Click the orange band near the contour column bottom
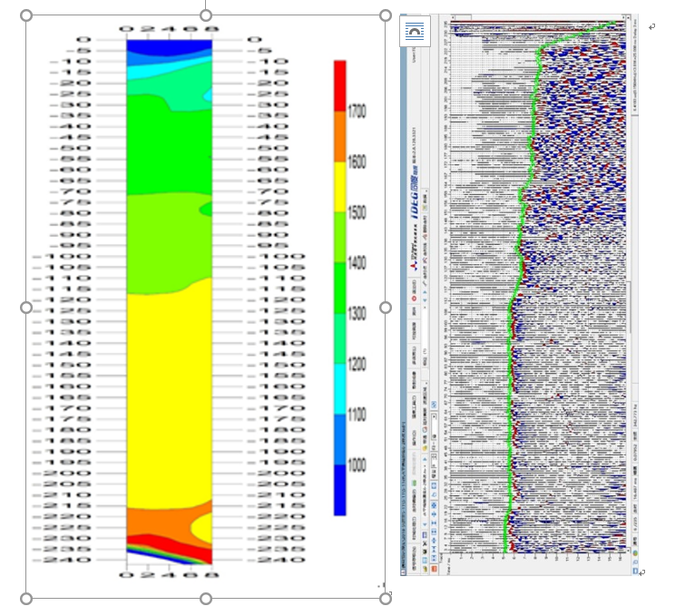Image resolution: width=675 pixels, height=616 pixels. pyautogui.click(x=154, y=521)
